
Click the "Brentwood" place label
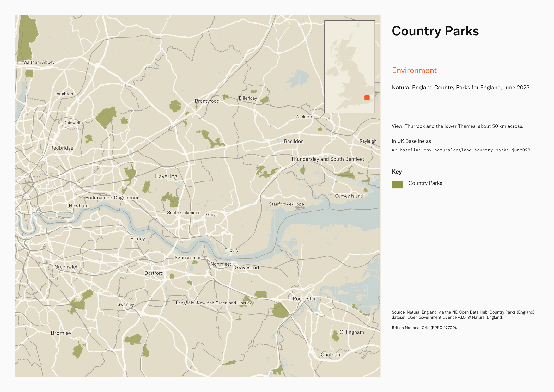(x=207, y=101)
